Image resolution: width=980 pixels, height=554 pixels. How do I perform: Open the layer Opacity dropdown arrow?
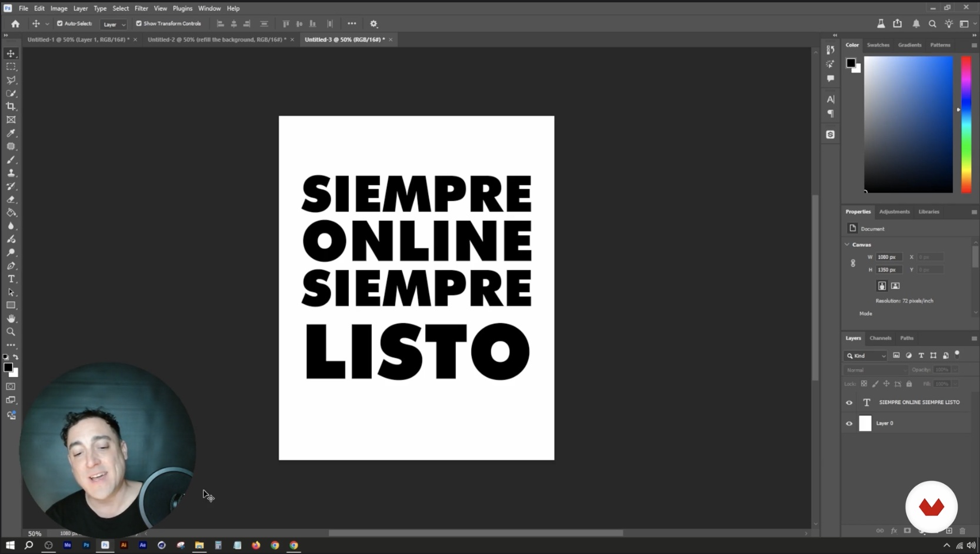coord(955,370)
